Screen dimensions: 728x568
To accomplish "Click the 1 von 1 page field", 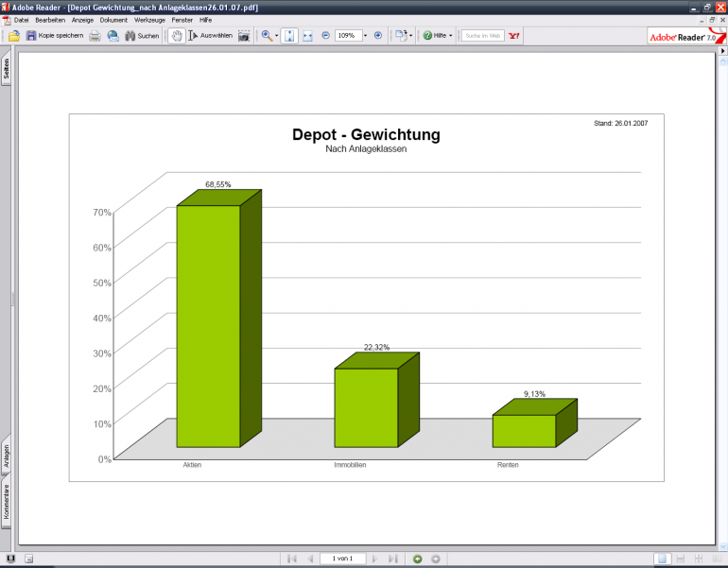I will click(342, 559).
